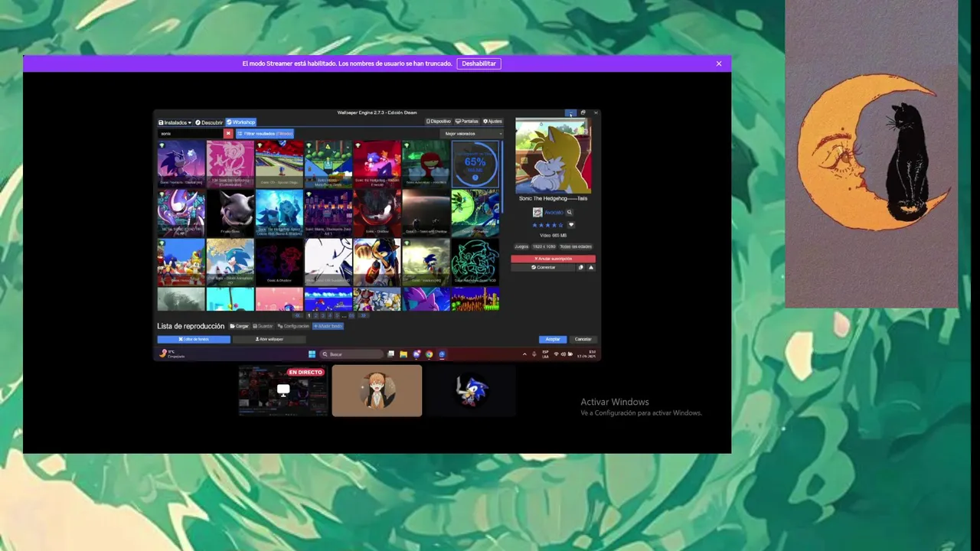
Task: Open playlist Configuración
Action: click(x=293, y=326)
